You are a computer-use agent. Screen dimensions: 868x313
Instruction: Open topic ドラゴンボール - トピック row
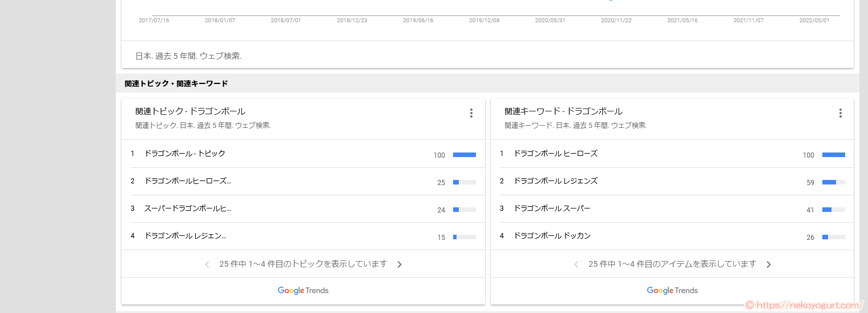(303, 154)
